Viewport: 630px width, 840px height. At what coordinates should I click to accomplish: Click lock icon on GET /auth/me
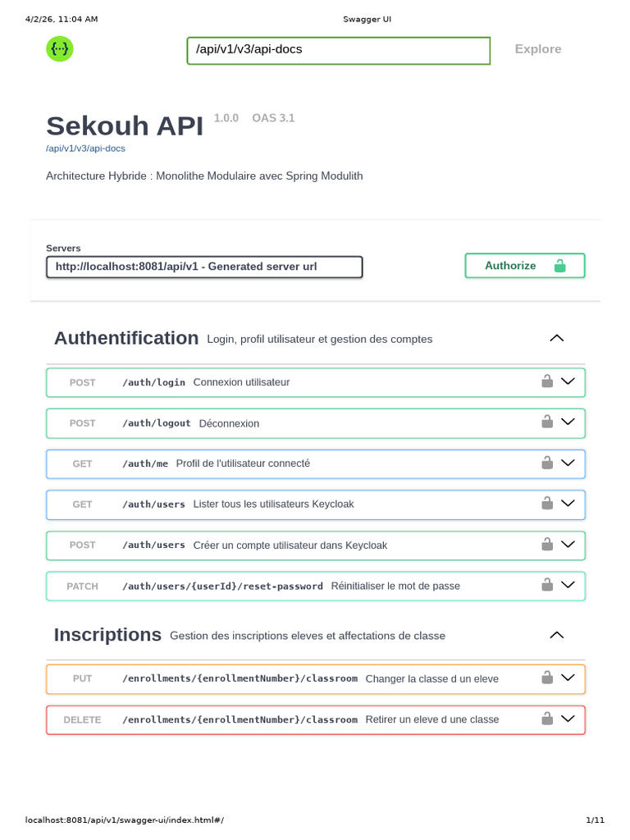(547, 463)
